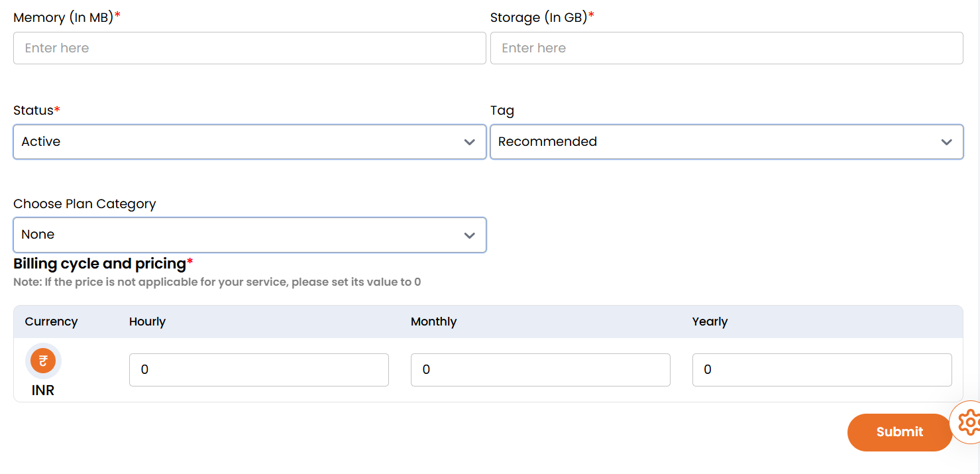
Task: Select the Hourly price input box
Action: 258,370
